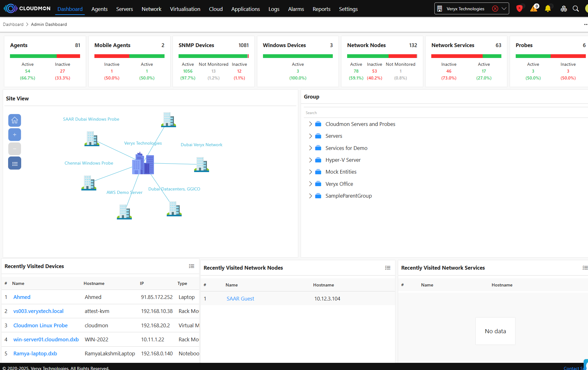Expand the Veryx Office group

(310, 184)
